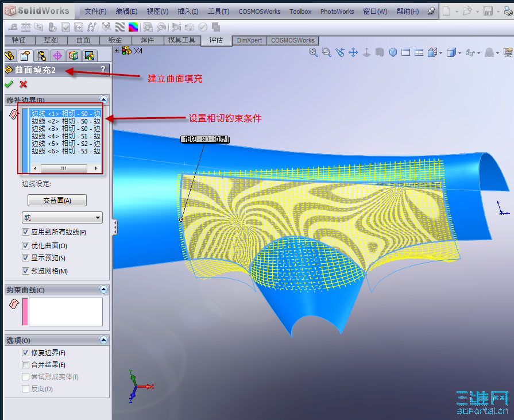Screen dimensions: 514x420
Task: Click the Section View icon
Action: point(432,52)
